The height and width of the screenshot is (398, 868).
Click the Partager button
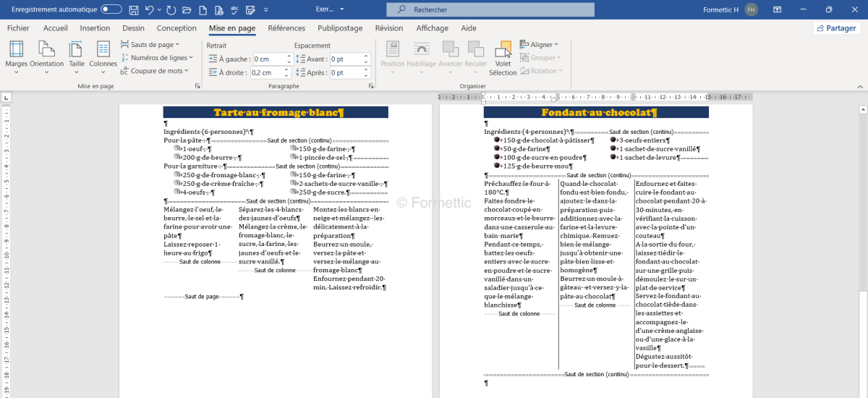(836, 28)
